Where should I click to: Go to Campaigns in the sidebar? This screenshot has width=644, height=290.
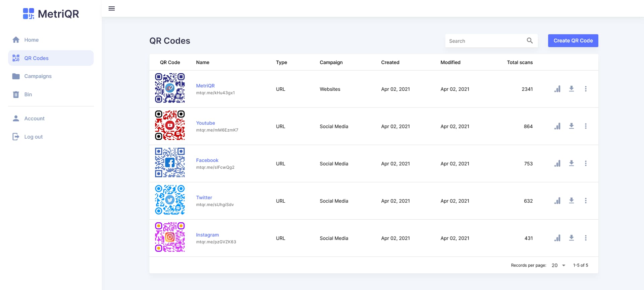click(38, 76)
